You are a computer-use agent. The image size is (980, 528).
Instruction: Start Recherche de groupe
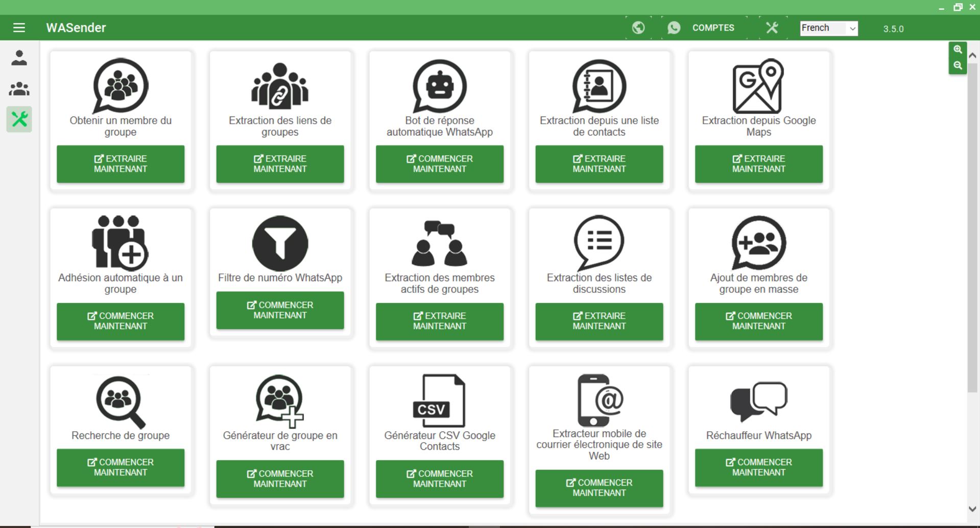click(x=121, y=468)
